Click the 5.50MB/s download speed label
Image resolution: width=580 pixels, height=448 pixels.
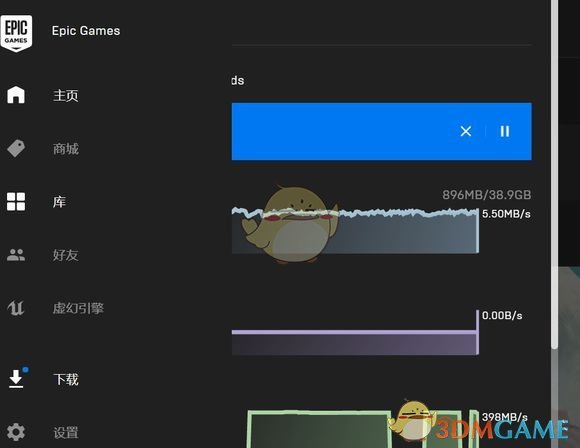coord(506,214)
